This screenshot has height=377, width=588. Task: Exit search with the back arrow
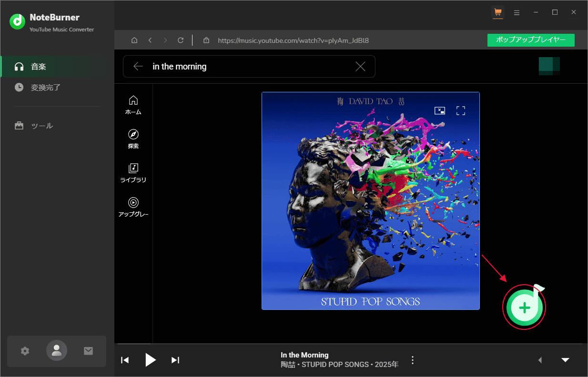tap(138, 67)
